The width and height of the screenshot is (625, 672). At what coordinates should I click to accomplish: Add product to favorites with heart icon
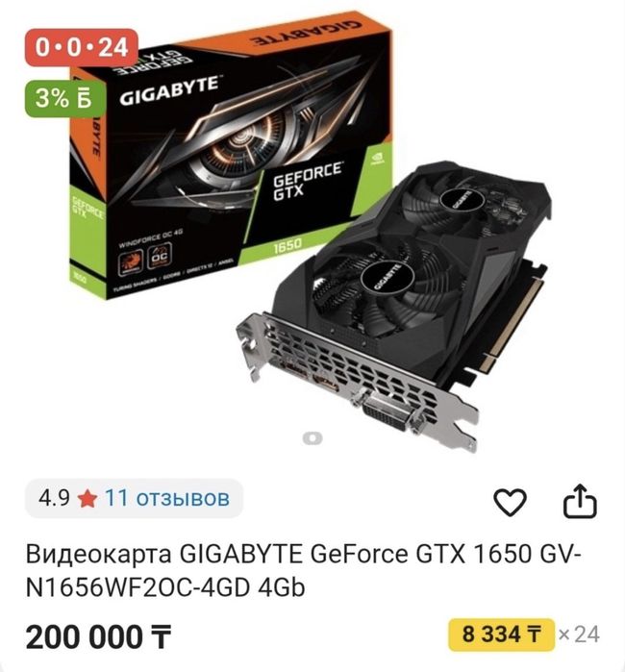click(x=510, y=502)
